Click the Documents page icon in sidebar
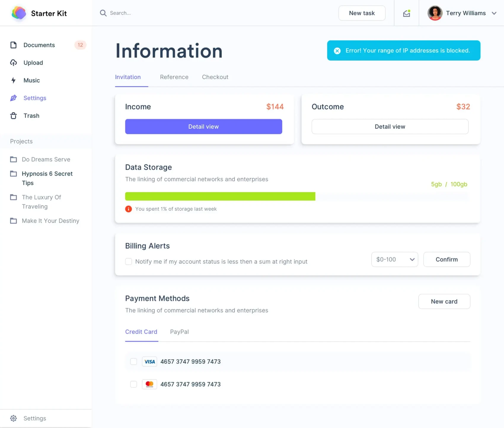Screen dimensions: 504x428 tap(13, 45)
